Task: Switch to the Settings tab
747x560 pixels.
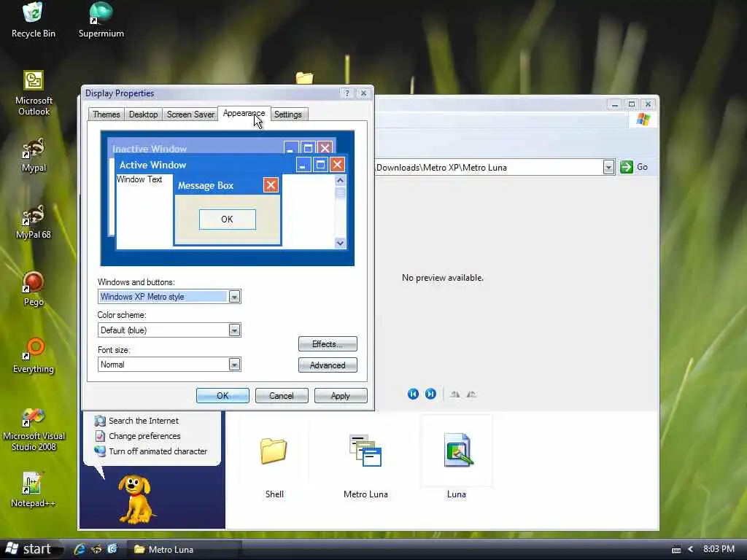Action: point(287,114)
